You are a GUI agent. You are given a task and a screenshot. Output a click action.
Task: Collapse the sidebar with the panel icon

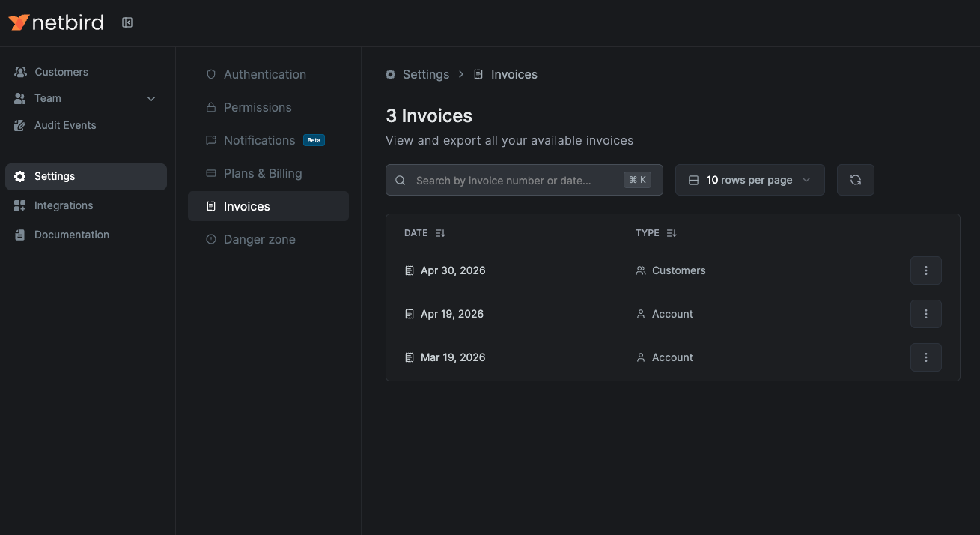pos(127,23)
